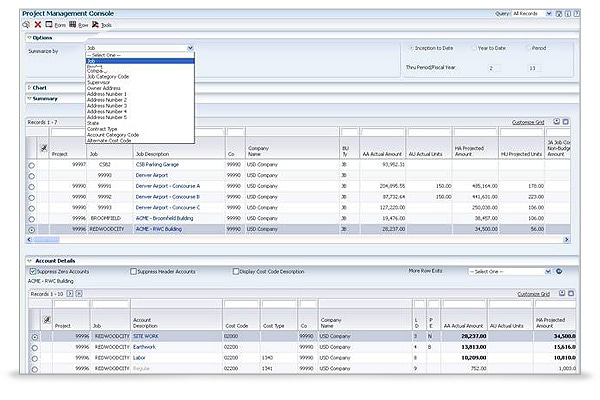600x400 pixels.
Task: Click the red X close toolbar icon
Action: (x=38, y=23)
